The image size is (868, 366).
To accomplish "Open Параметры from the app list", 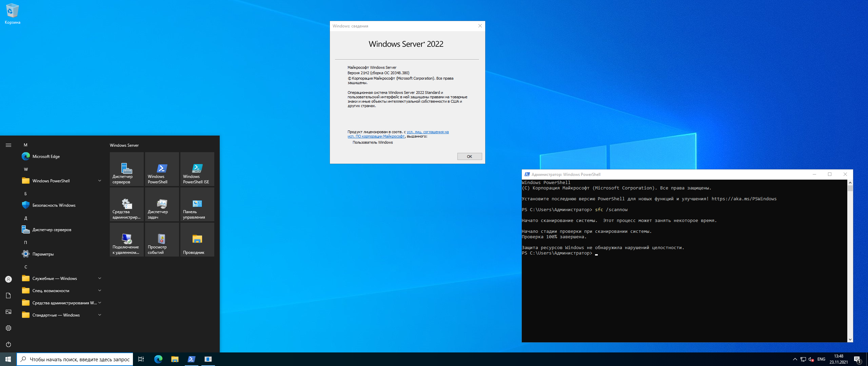I will pos(62,254).
